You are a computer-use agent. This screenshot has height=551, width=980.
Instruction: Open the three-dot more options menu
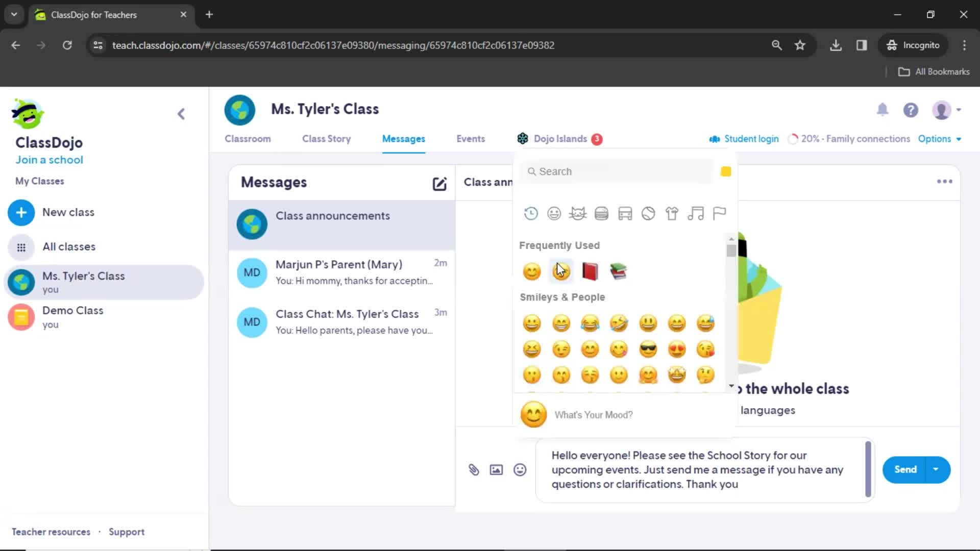[944, 182]
